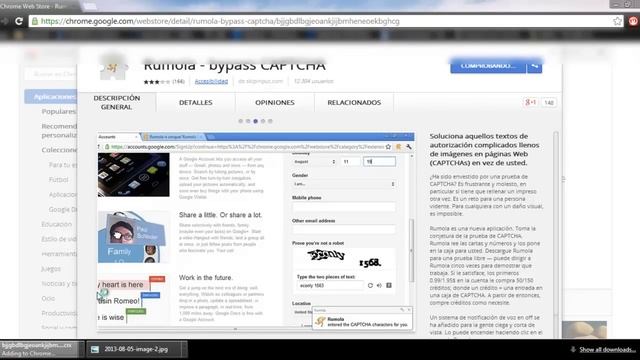Click the bold description heading 'Soluciona aquellos textos'

(x=484, y=149)
